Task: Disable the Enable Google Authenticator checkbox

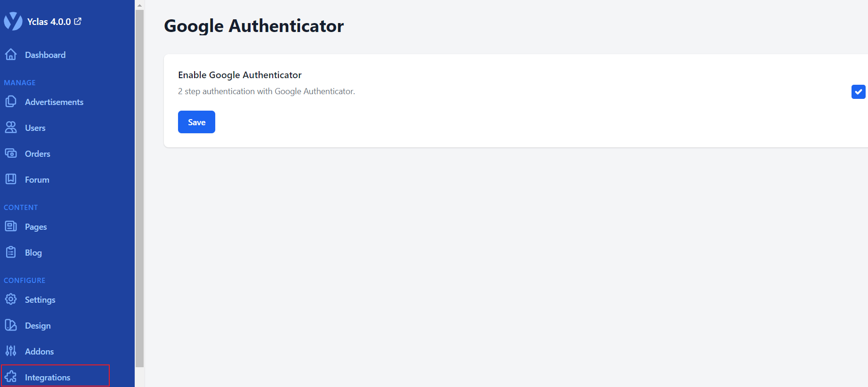Action: click(858, 92)
